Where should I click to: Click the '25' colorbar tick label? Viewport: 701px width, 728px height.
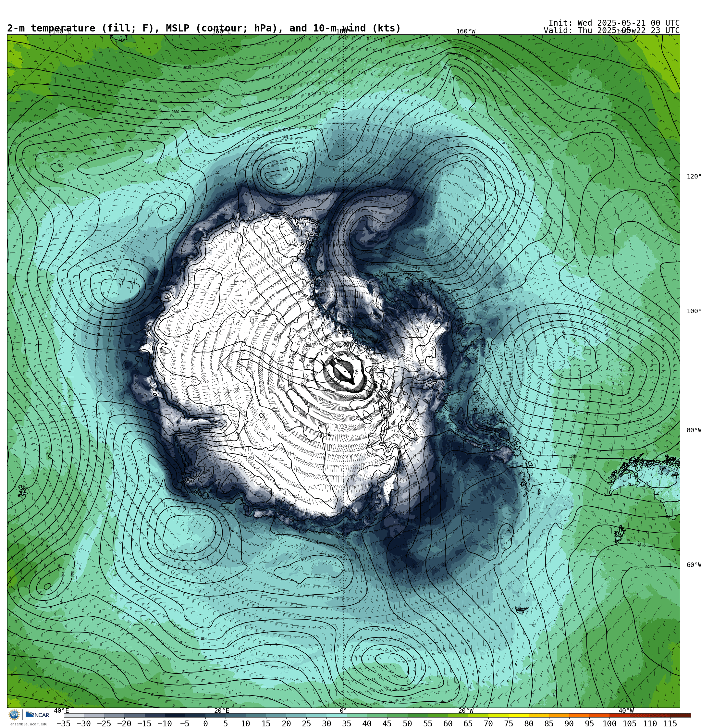(x=306, y=723)
